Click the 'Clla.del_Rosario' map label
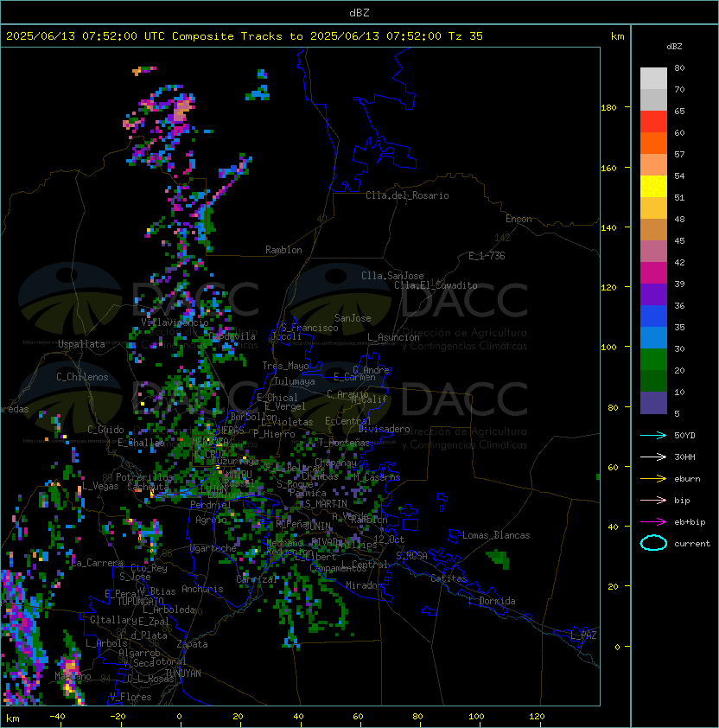Screen dimensions: 719x728 pyautogui.click(x=407, y=195)
